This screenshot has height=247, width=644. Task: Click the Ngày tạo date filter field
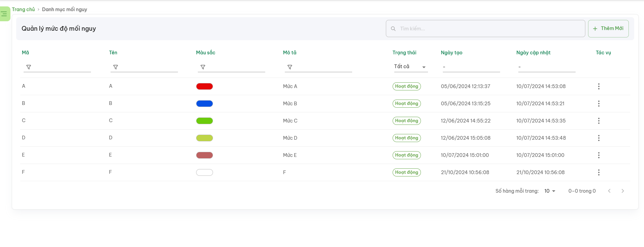coord(471,67)
